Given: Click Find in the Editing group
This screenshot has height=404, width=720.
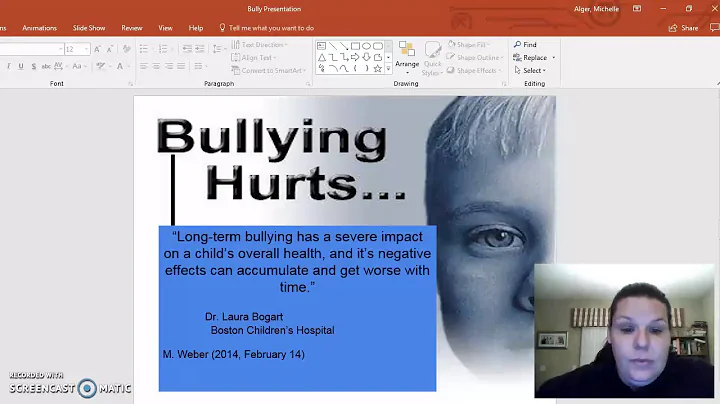Looking at the screenshot, I should click(x=525, y=45).
